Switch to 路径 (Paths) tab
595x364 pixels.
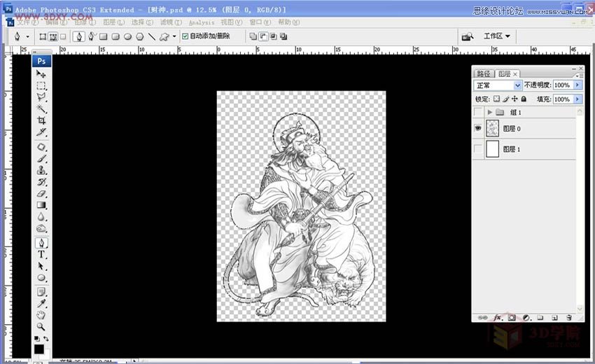pos(484,73)
